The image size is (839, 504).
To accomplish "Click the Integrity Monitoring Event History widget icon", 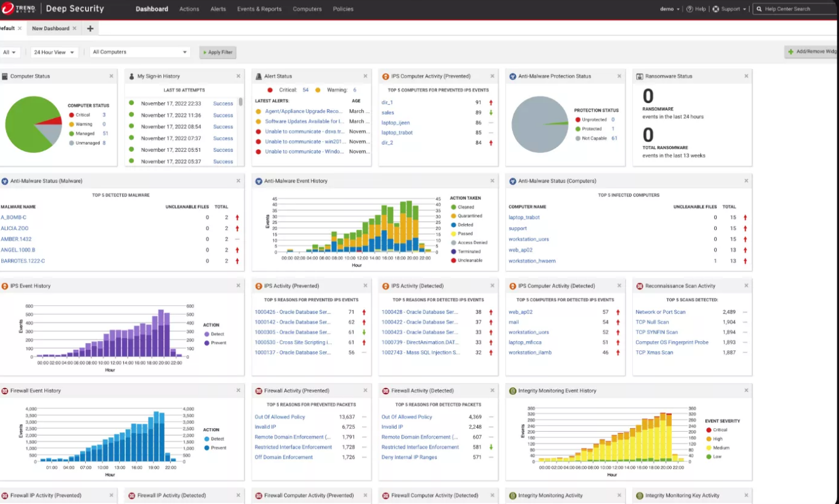I will [x=512, y=390].
